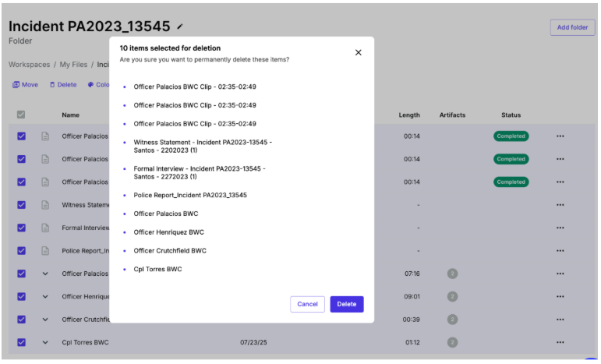This screenshot has width=601, height=364.
Task: Click the Witness Statement file icon
Action: click(45, 205)
